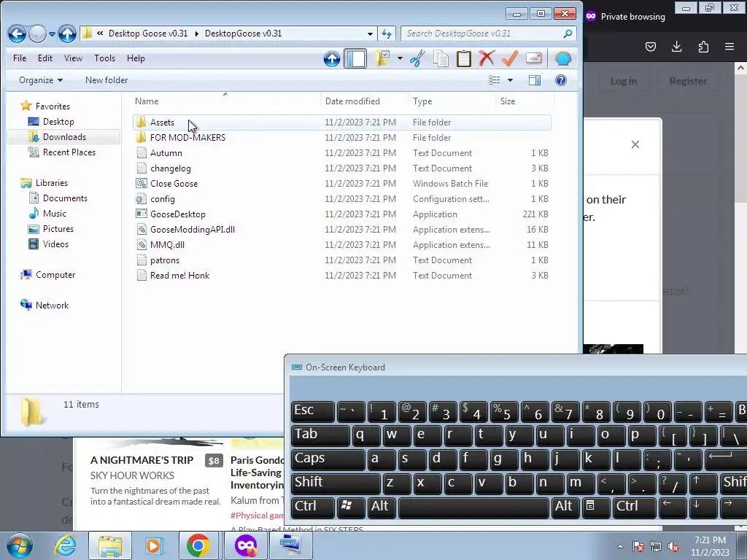Toggle the navigation pane toolbar icon
This screenshot has width=747, height=560.
(x=355, y=58)
